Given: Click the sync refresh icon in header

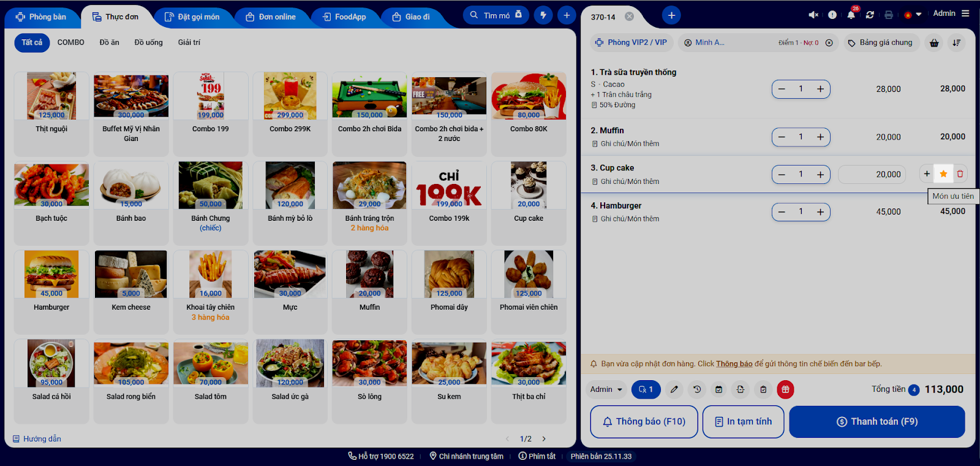Looking at the screenshot, I should (870, 15).
